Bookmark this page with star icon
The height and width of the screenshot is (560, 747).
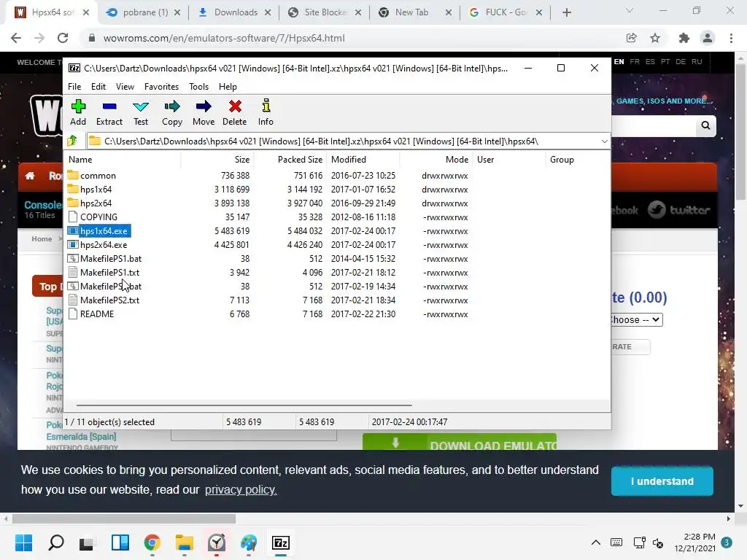[x=655, y=38]
